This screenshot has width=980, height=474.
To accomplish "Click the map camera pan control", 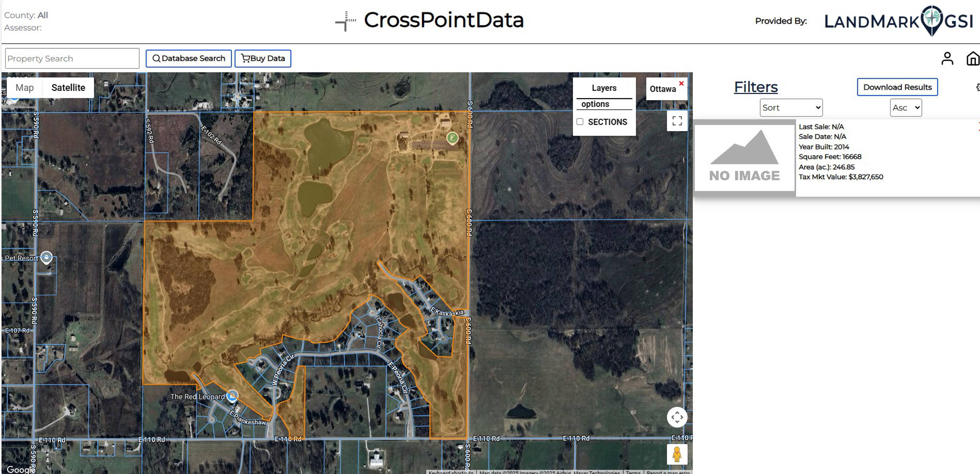I will click(677, 417).
